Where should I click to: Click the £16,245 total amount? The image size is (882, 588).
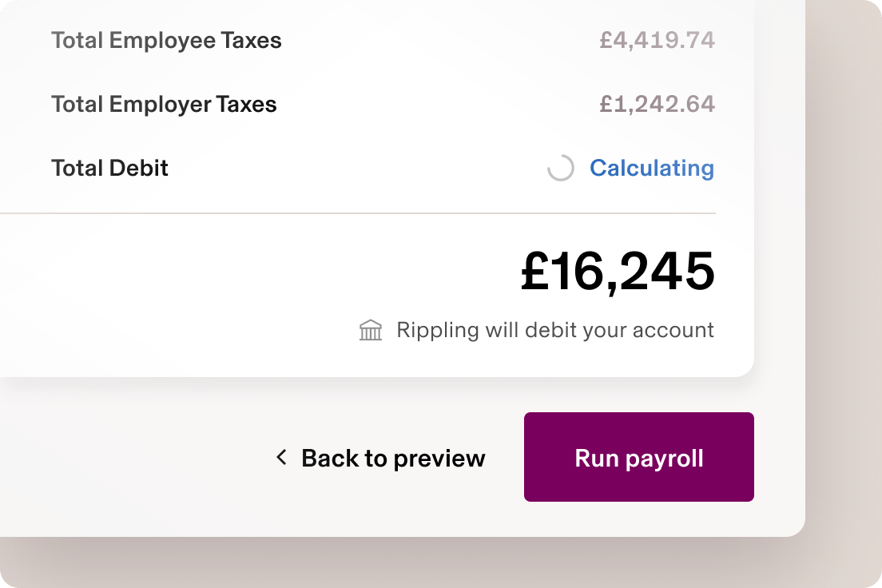pos(615,272)
